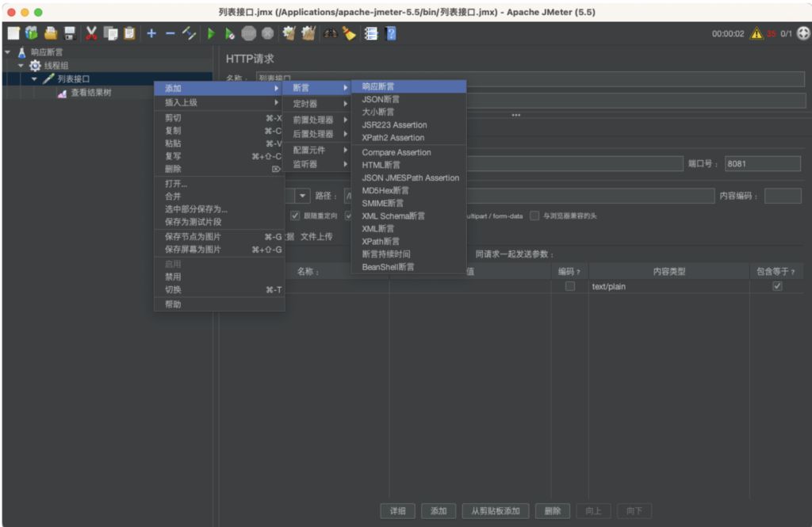Open the Function Helper list icon
Image resolution: width=812 pixels, height=527 pixels.
(371, 33)
